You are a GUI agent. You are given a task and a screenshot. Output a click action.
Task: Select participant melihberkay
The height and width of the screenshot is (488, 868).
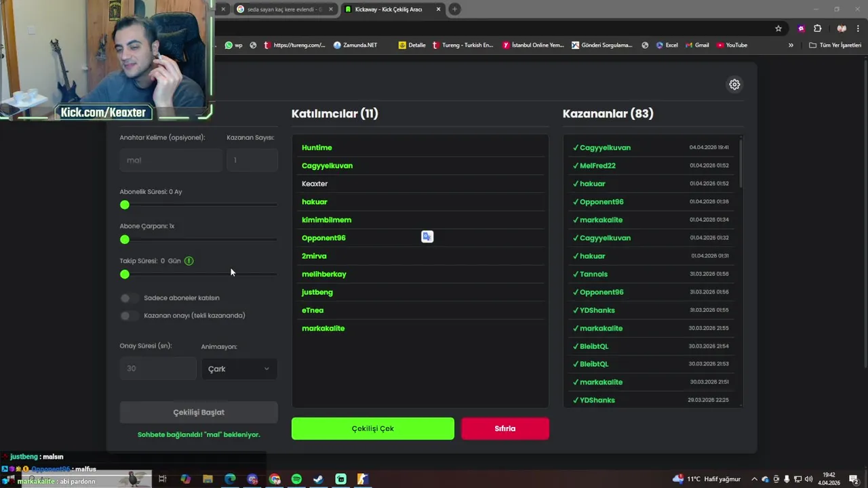coord(324,274)
